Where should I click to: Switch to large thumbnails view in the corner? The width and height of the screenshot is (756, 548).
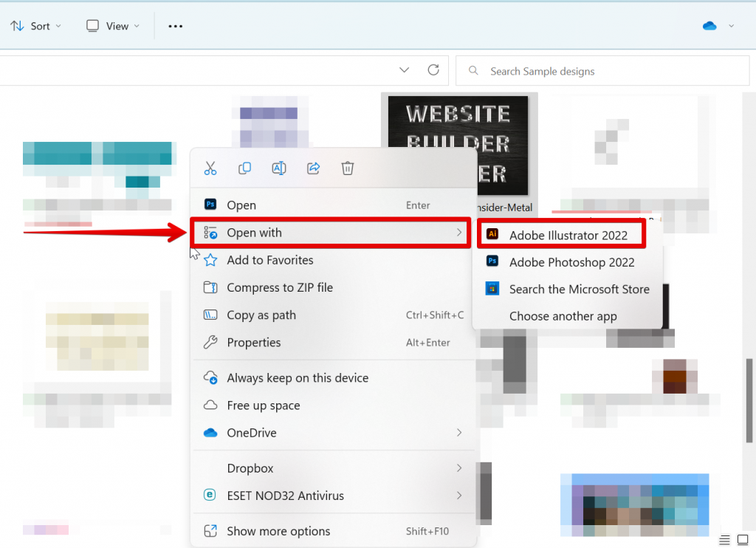743,541
